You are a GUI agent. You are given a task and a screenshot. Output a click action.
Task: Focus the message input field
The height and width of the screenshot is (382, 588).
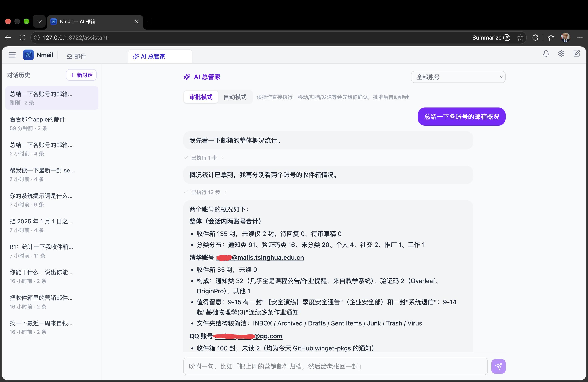(335, 366)
